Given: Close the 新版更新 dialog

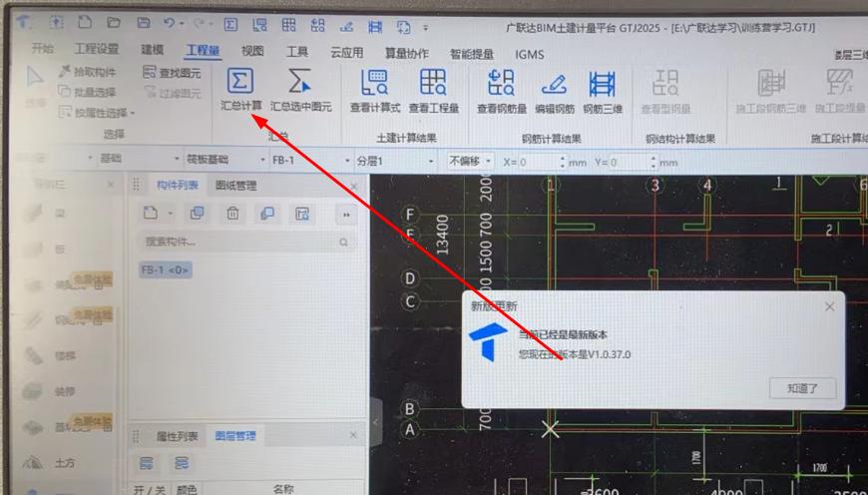Looking at the screenshot, I should tap(829, 306).
